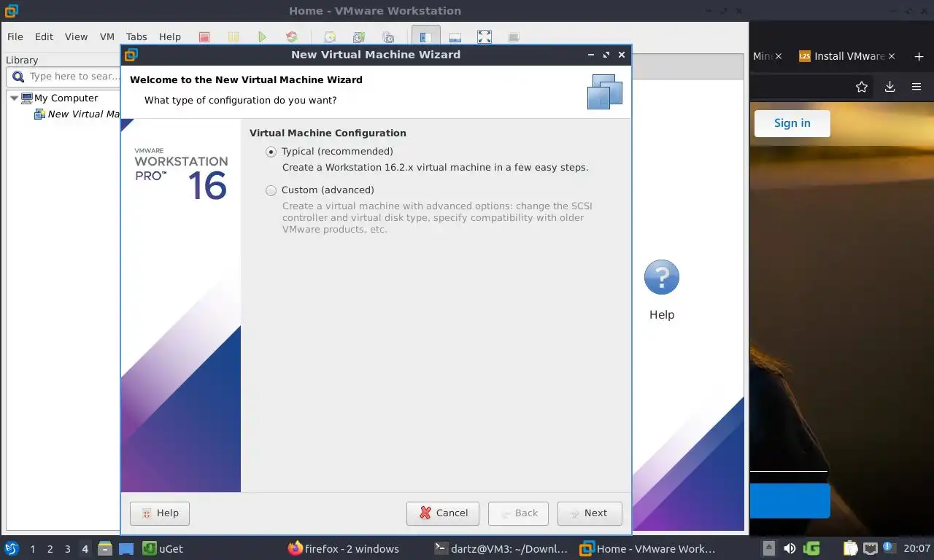Open the Snapshot Manager toolbar icon

(x=388, y=36)
